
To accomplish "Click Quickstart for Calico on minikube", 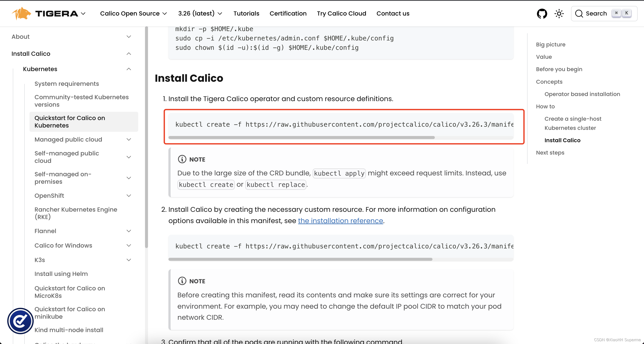I will pos(70,312).
